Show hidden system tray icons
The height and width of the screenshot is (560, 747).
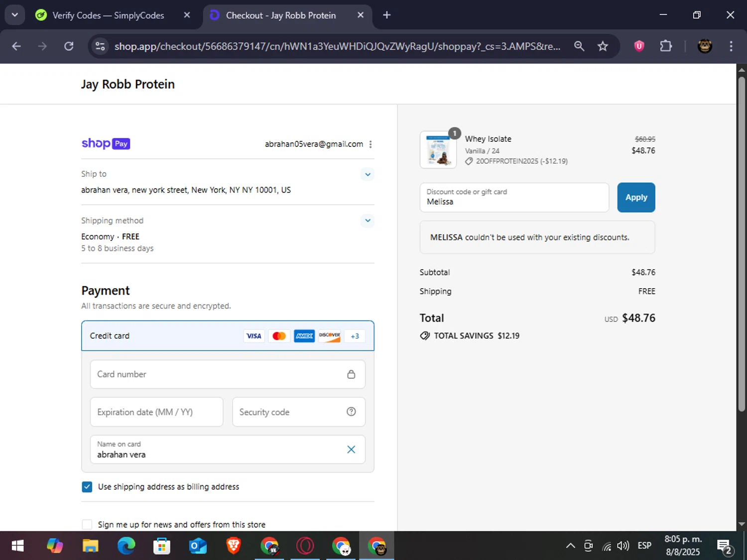[571, 546]
